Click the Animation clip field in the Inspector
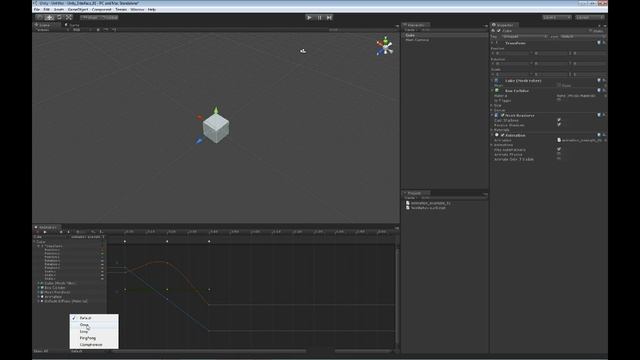 click(x=581, y=140)
